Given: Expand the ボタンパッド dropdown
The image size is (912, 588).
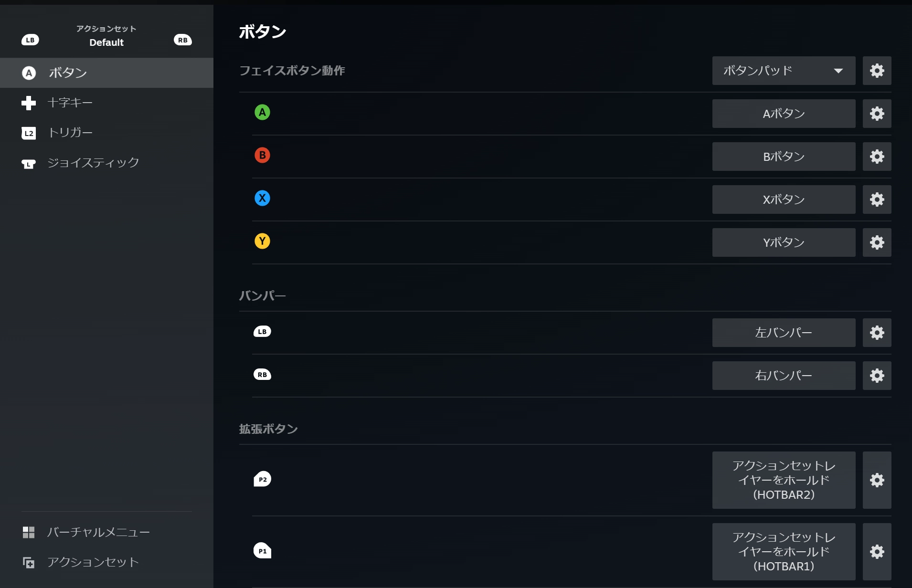Looking at the screenshot, I should click(784, 71).
